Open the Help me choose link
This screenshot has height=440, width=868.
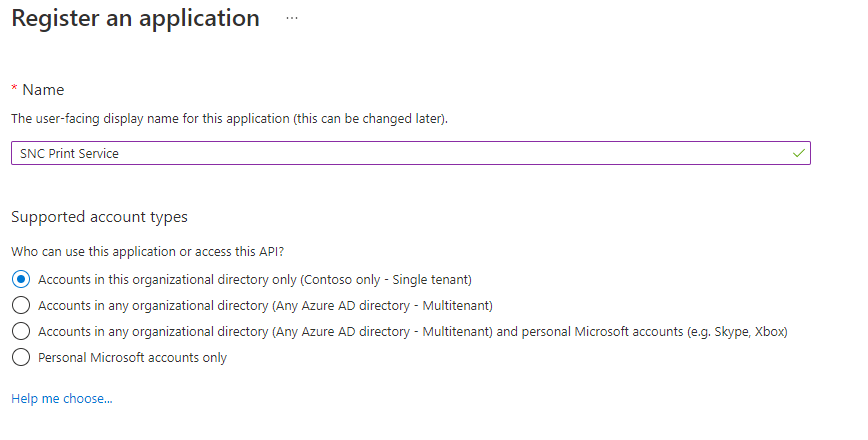[x=61, y=398]
